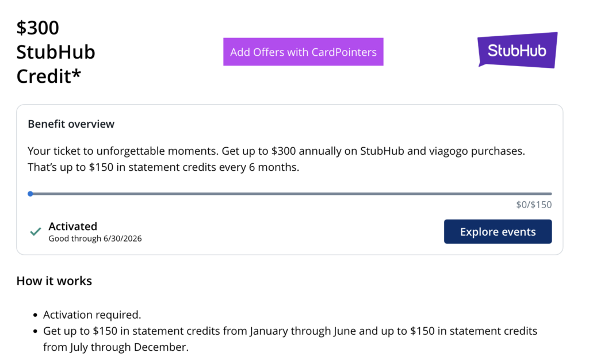Click the Activation required bullet text
The width and height of the screenshot is (589, 364).
click(x=92, y=315)
